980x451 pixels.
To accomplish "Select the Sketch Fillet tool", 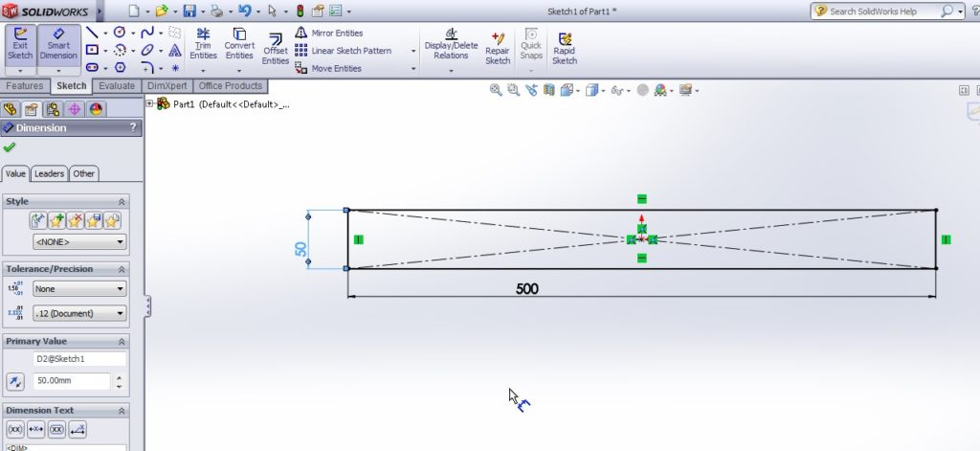I will point(147,68).
